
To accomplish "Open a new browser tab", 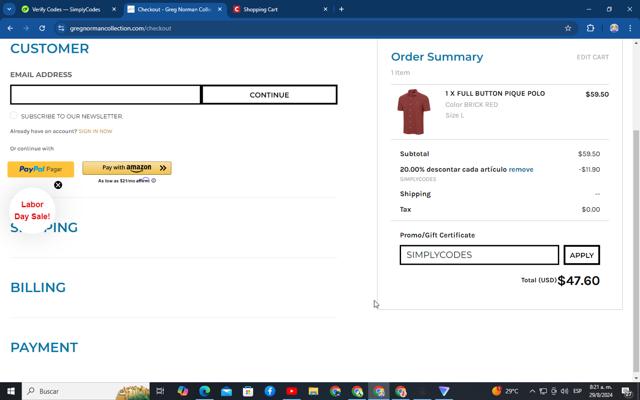I will (341, 9).
